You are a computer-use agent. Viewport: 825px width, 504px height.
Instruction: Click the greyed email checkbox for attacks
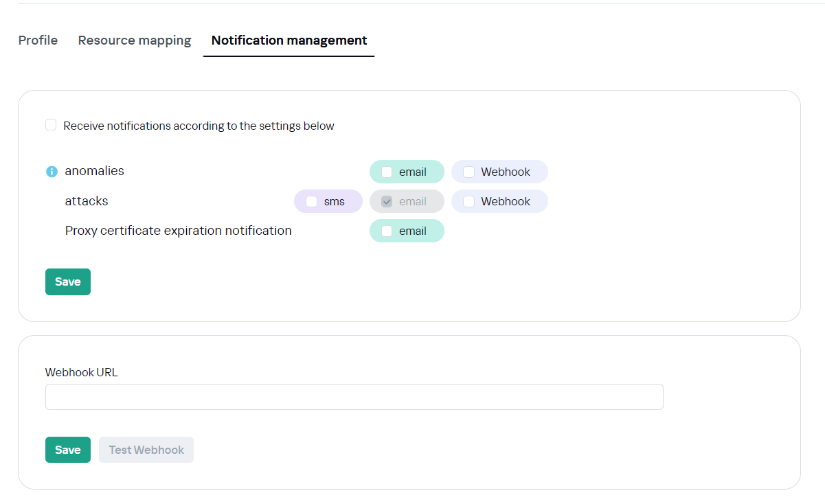[x=387, y=202]
